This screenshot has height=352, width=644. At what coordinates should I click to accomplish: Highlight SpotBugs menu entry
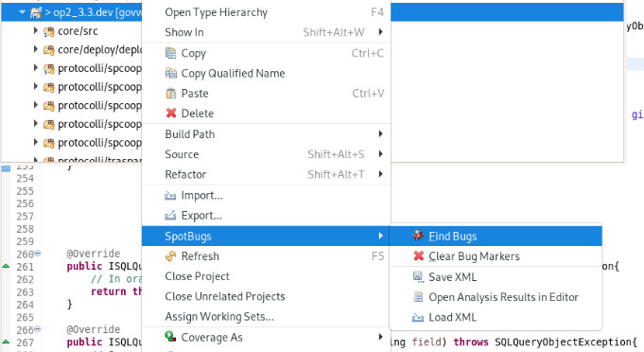click(266, 236)
